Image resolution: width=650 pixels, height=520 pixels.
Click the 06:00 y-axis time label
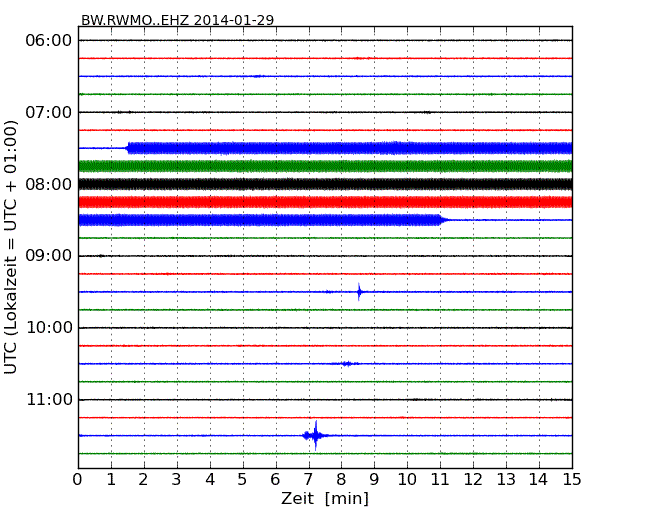tap(49, 41)
